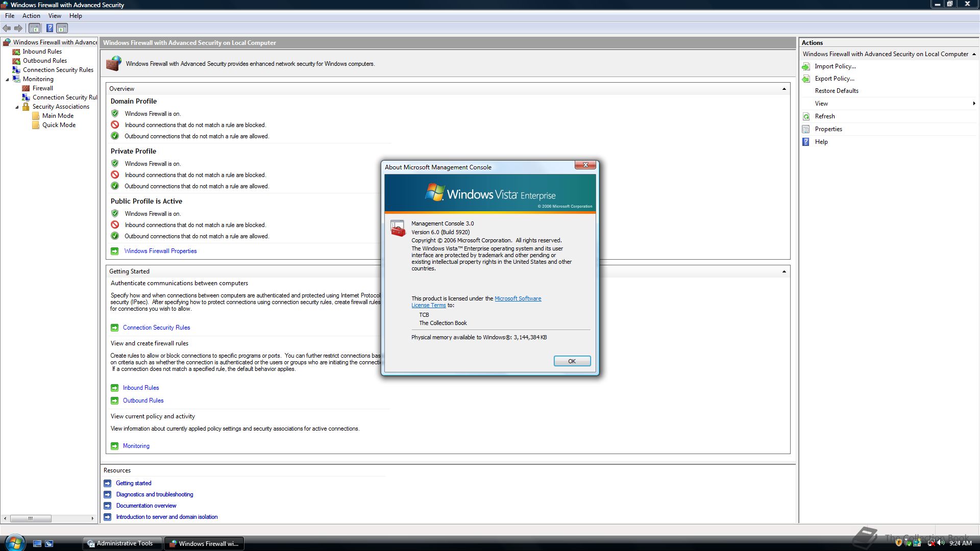The width and height of the screenshot is (980, 551).
Task: Click the 9:24 AM taskbar clock
Action: pos(960,543)
